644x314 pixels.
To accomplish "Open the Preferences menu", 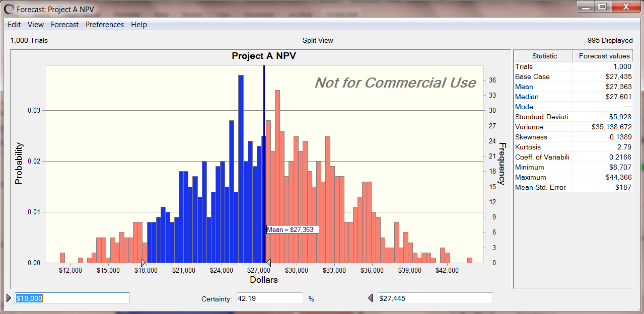I will (105, 25).
